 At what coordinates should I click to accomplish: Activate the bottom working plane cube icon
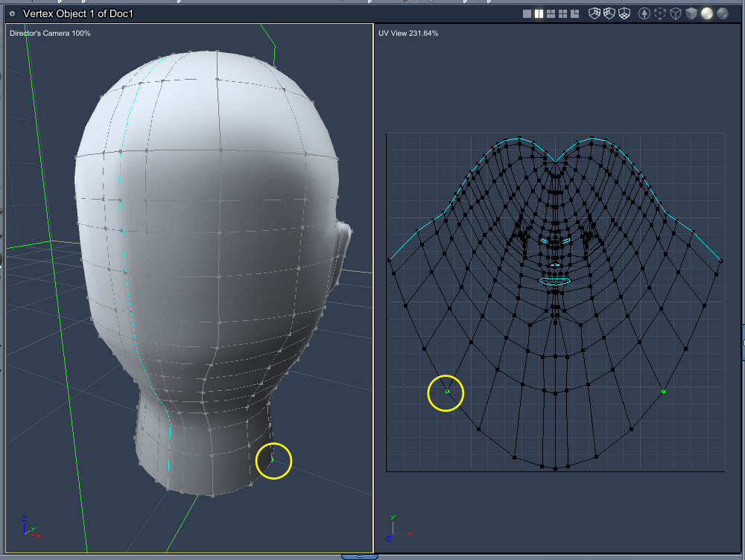tap(624, 13)
